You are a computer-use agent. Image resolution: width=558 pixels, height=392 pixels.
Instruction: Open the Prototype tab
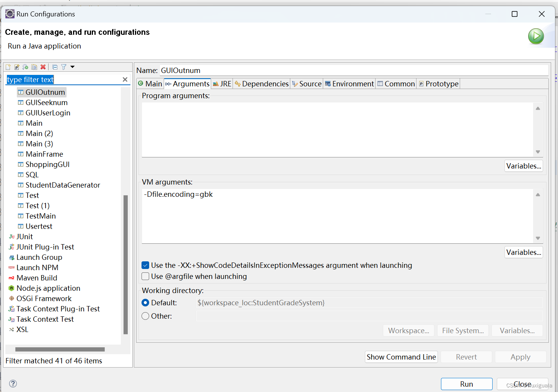click(438, 84)
